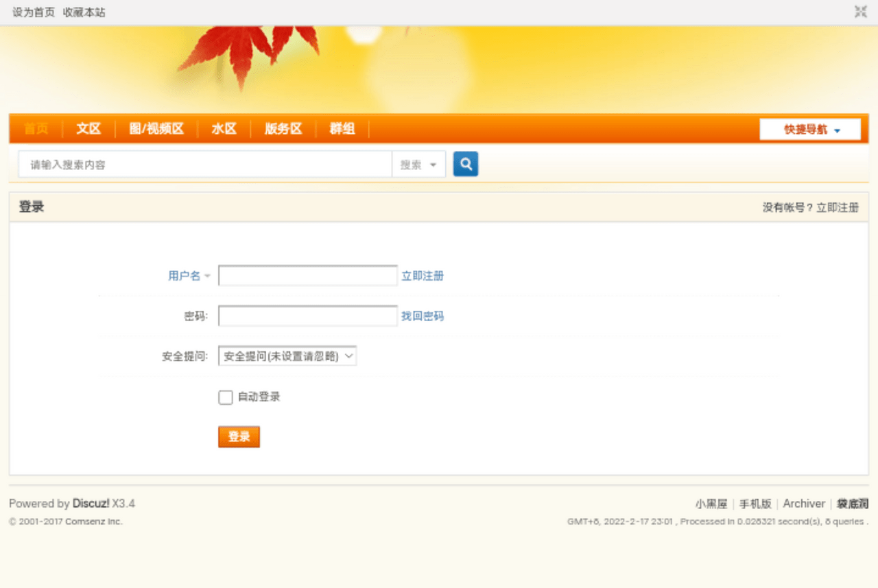
Task: Click the 找回密码 link
Action: (x=423, y=316)
